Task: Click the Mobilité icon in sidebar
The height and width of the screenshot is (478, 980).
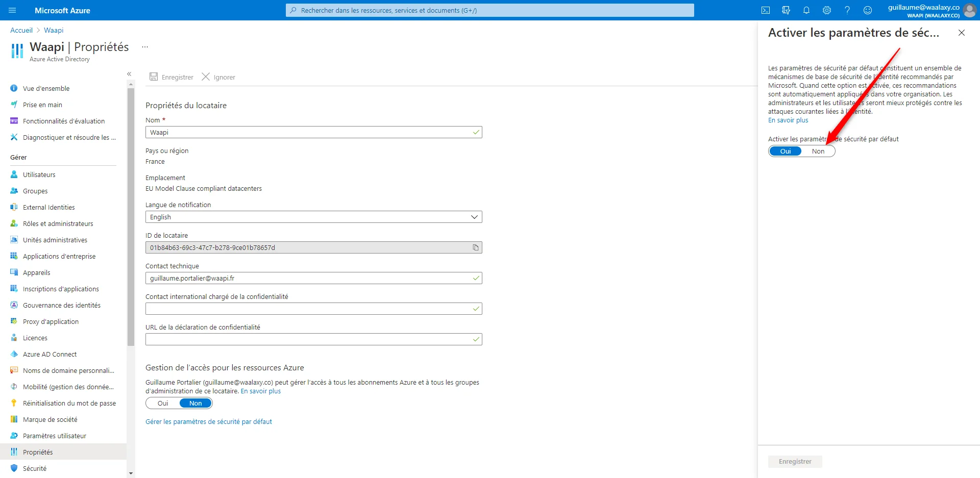Action: point(14,387)
